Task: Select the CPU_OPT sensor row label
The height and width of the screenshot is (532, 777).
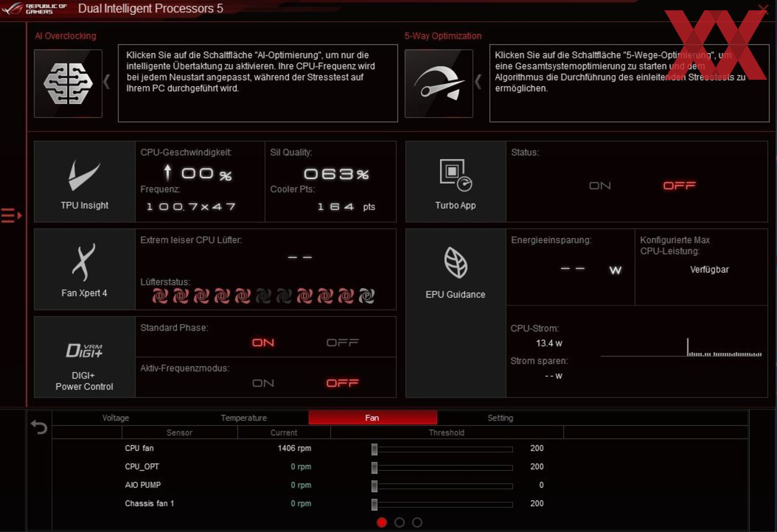Action: tap(142, 466)
